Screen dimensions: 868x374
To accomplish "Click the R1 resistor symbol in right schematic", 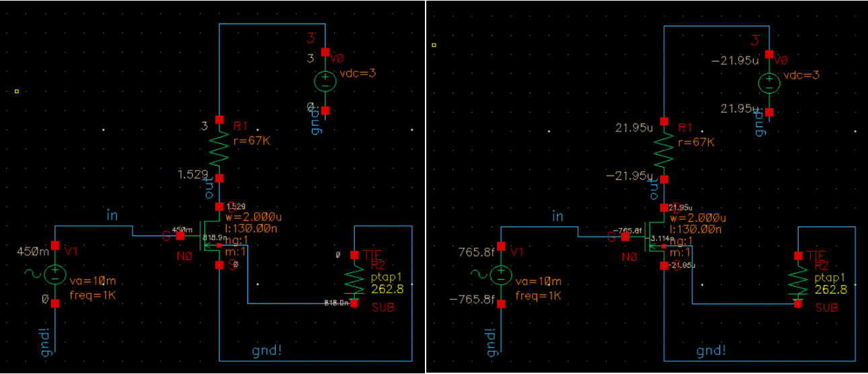I will coord(664,151).
